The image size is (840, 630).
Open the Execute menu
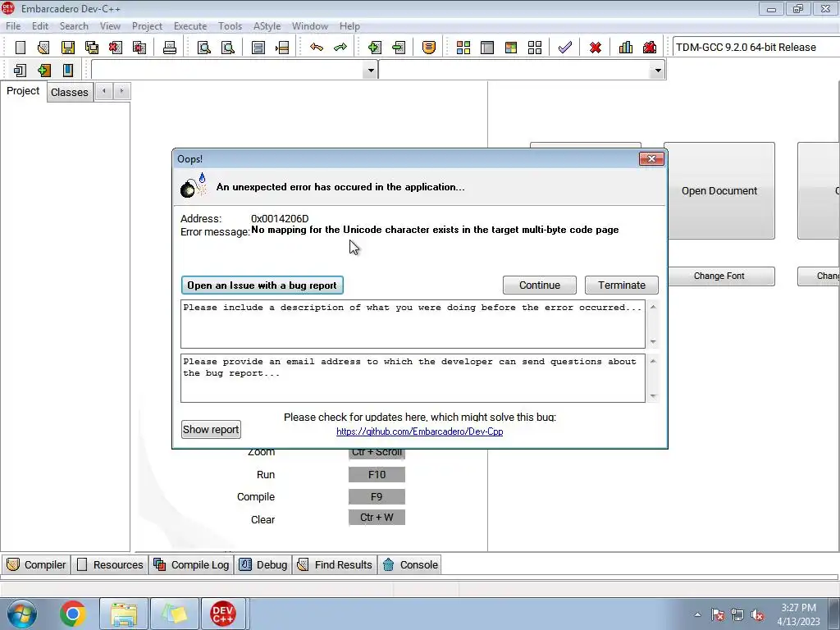pos(190,25)
